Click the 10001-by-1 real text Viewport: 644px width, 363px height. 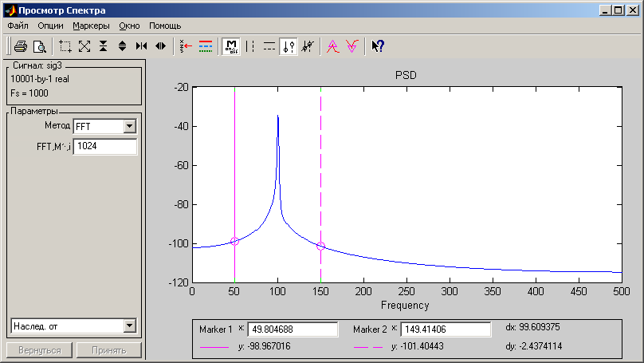point(40,79)
